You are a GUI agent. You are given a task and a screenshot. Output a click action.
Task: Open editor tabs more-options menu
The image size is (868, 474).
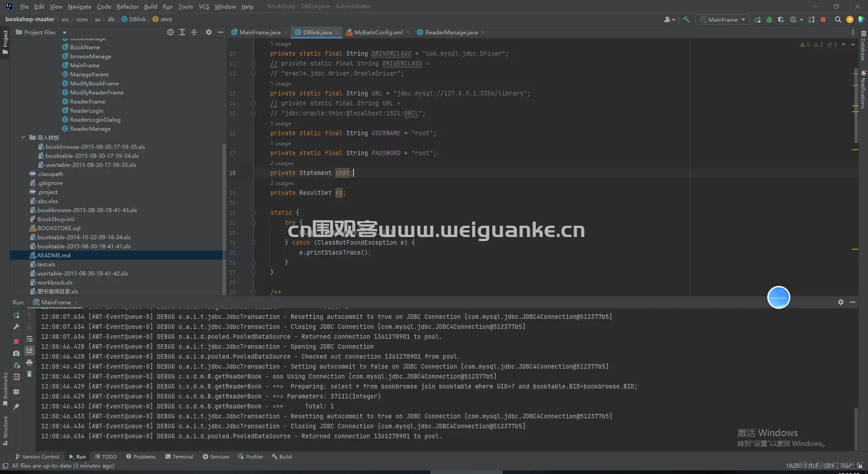tap(853, 32)
